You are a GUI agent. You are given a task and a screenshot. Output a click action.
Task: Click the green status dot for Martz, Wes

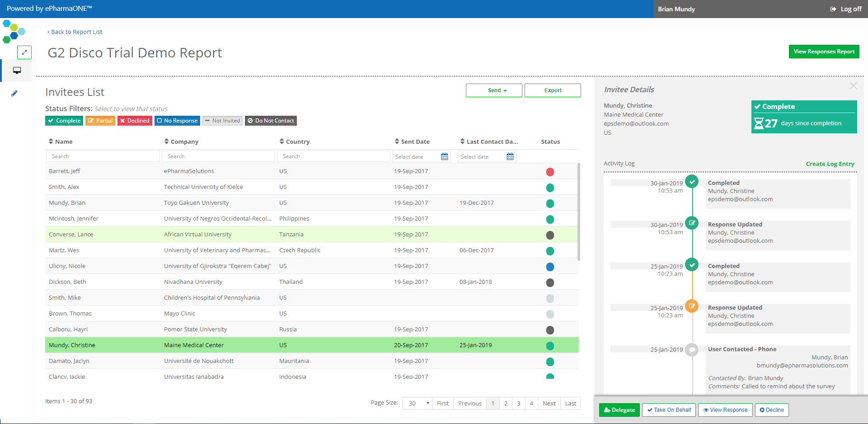click(x=550, y=251)
